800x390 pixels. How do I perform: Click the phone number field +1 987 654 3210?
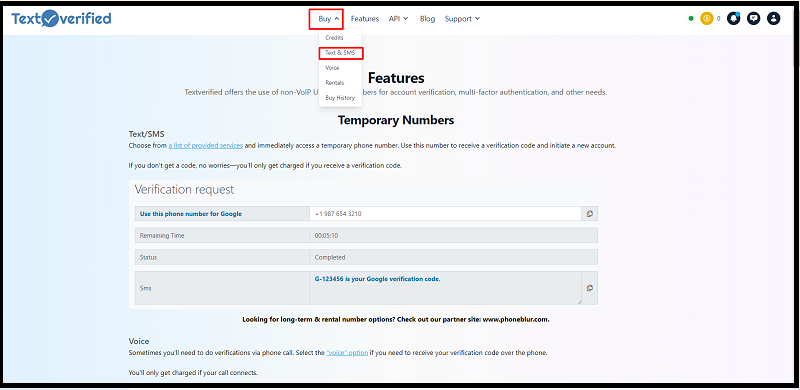(445, 214)
